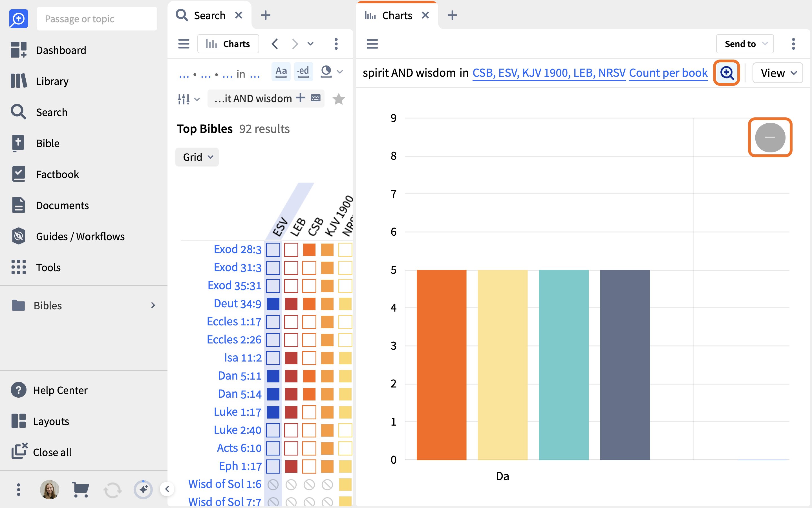Expand the Bibles folder chevron
The width and height of the screenshot is (812, 508).
[x=153, y=305]
